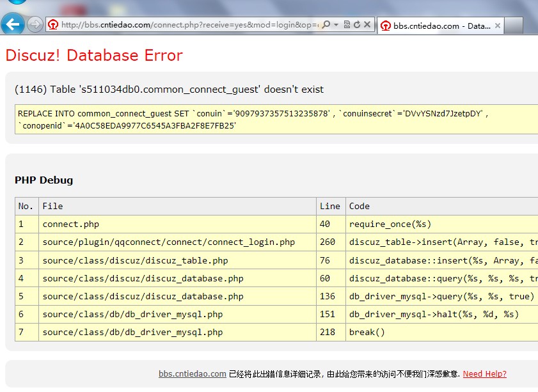Click the Discuz! Database Error heading
This screenshot has height=392, width=538.
coord(94,55)
